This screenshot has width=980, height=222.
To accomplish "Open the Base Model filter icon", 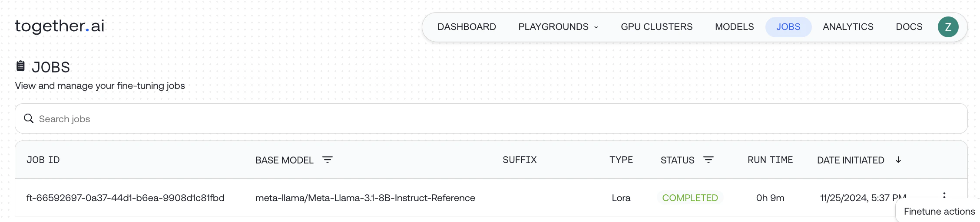I will [x=328, y=160].
